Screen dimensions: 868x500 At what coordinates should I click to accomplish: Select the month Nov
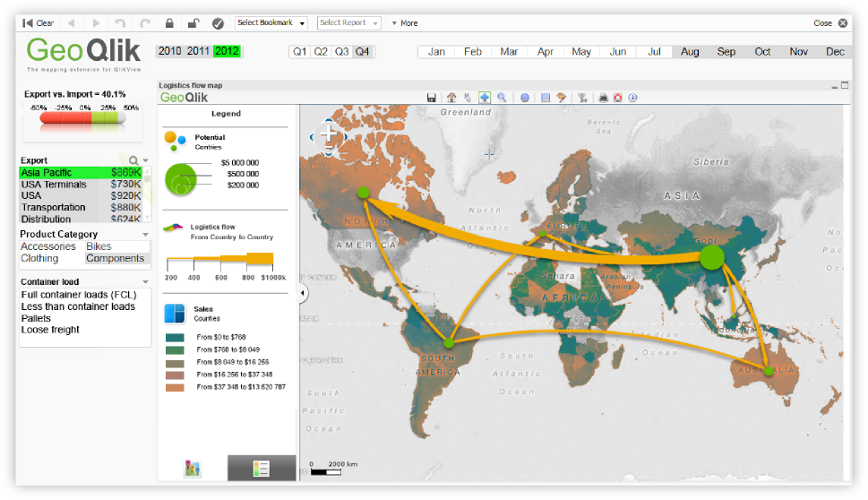799,51
